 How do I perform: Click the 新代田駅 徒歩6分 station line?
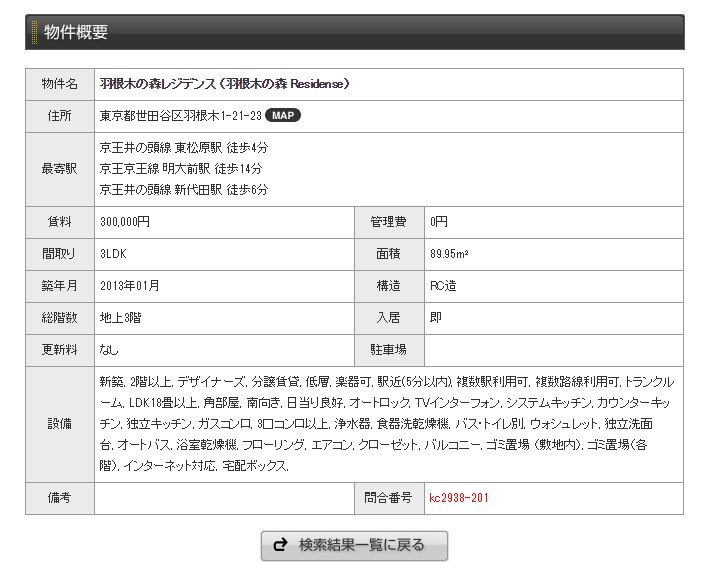(x=184, y=189)
